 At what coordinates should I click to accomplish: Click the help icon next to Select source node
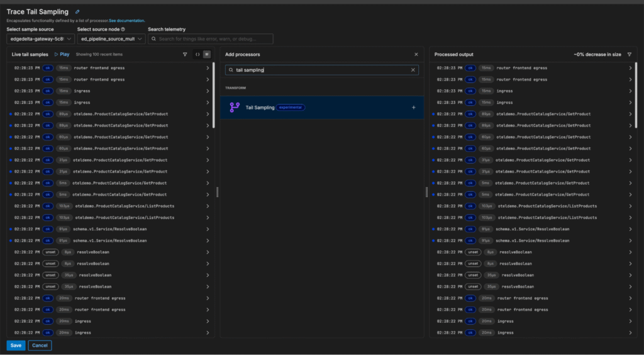[123, 29]
